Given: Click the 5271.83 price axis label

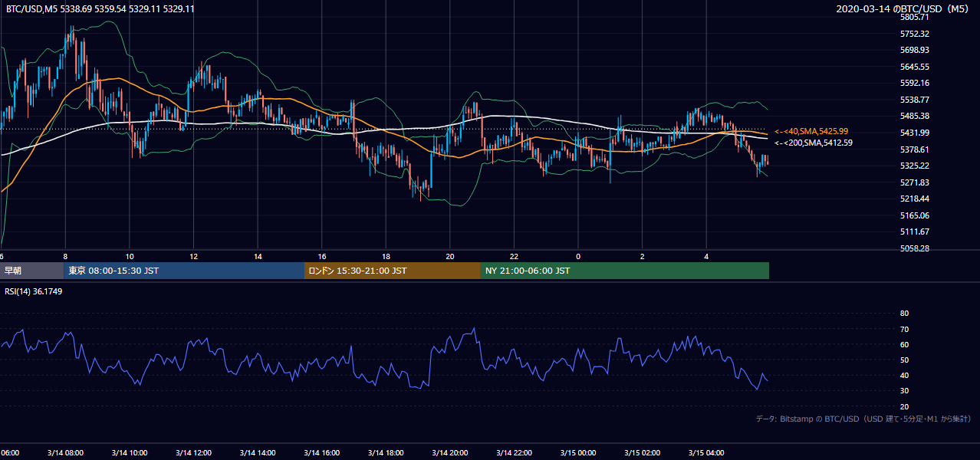Looking at the screenshot, I should pos(915,182).
